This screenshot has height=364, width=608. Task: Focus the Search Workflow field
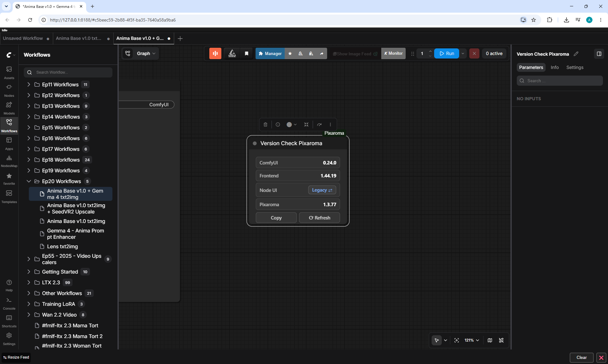click(68, 72)
